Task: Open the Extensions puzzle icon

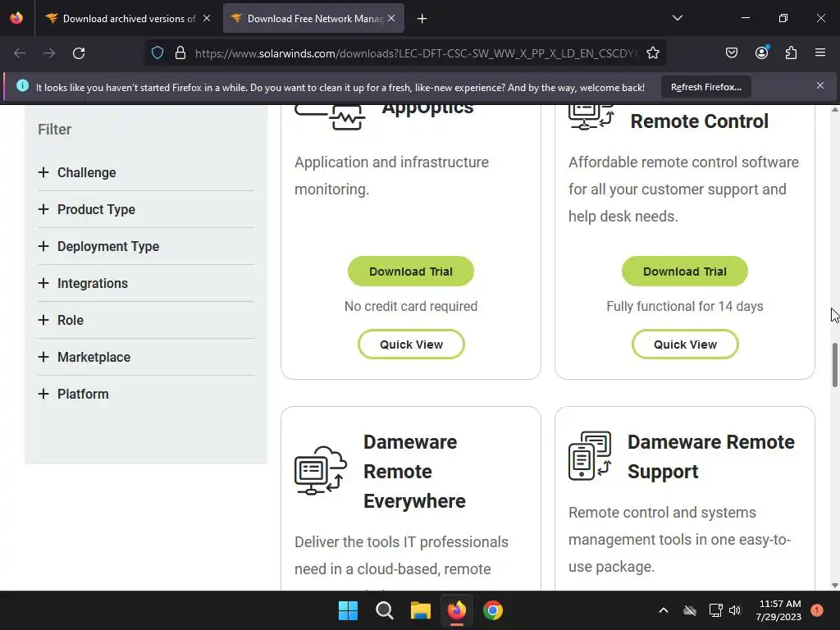Action: (791, 52)
